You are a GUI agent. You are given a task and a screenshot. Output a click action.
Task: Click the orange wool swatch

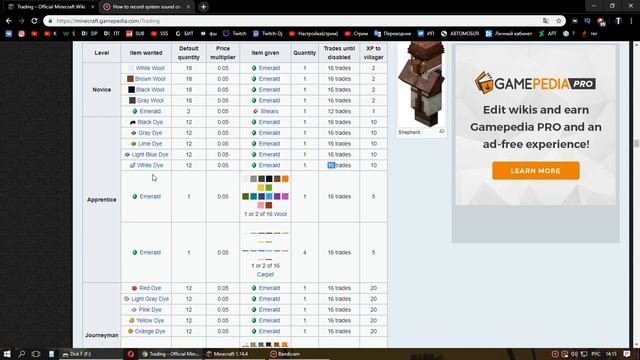coord(285,179)
